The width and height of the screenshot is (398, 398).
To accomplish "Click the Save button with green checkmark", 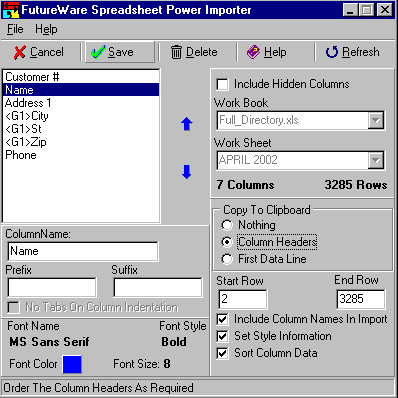I will pyautogui.click(x=120, y=52).
